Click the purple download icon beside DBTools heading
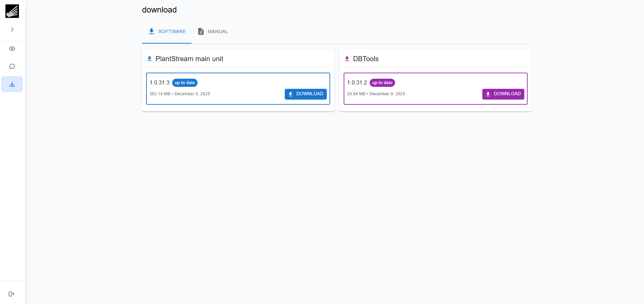Image resolution: width=644 pixels, height=304 pixels. pos(347,59)
